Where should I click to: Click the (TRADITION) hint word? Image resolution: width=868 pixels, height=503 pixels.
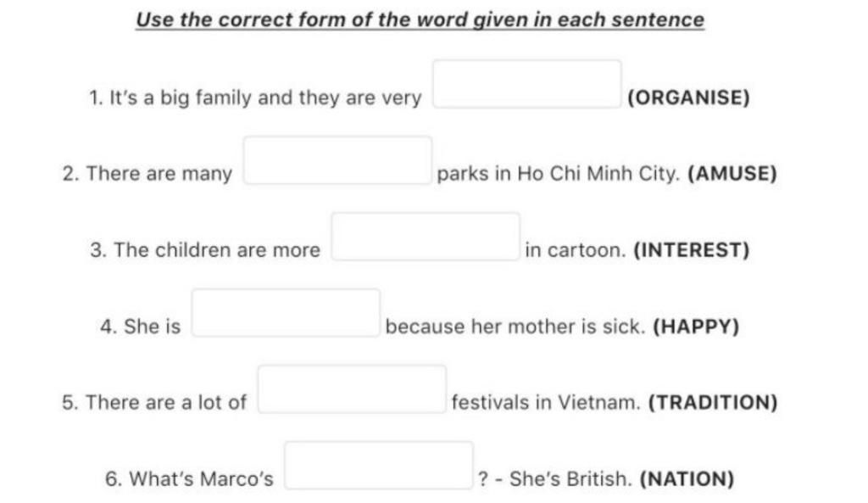[713, 402]
